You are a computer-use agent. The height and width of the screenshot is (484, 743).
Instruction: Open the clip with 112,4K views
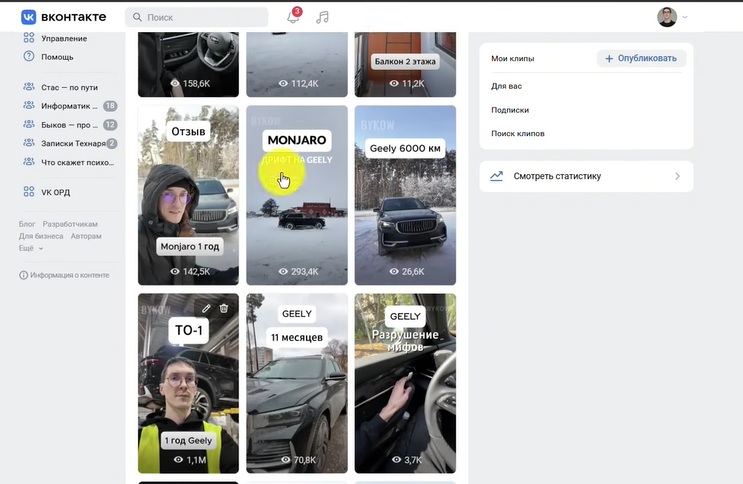pyautogui.click(x=297, y=64)
